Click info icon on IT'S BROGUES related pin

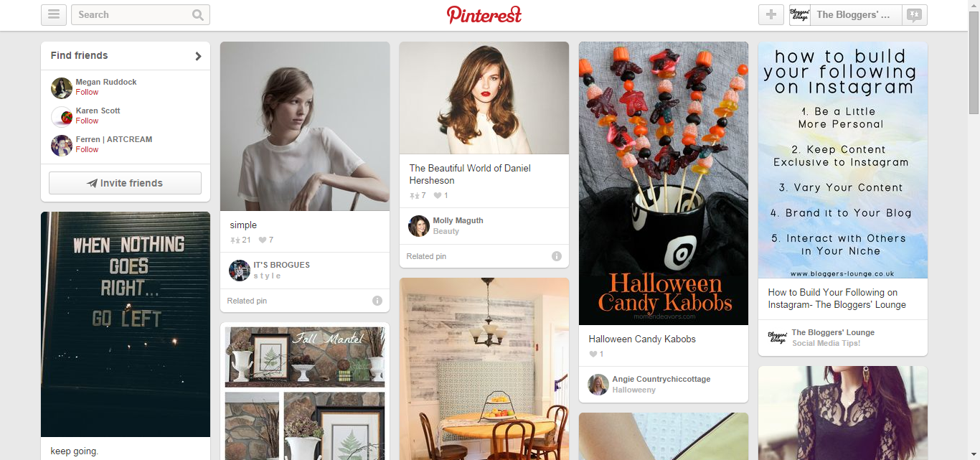(377, 301)
